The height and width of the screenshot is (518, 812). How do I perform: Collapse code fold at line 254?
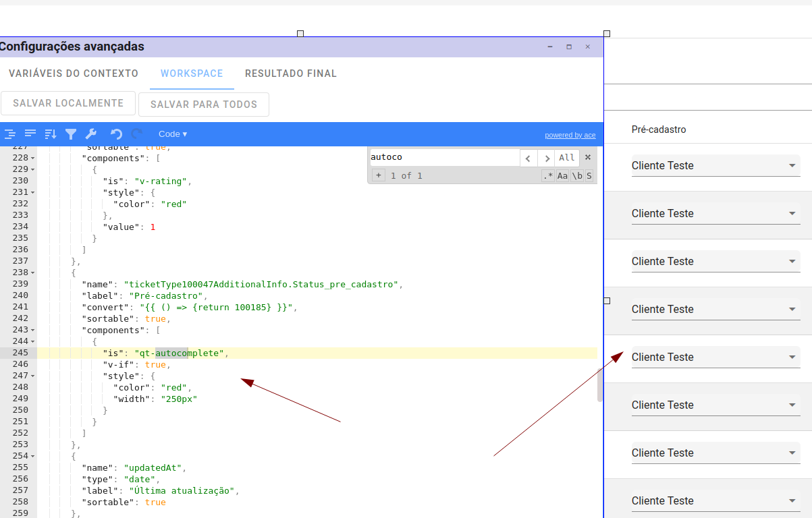click(x=33, y=456)
